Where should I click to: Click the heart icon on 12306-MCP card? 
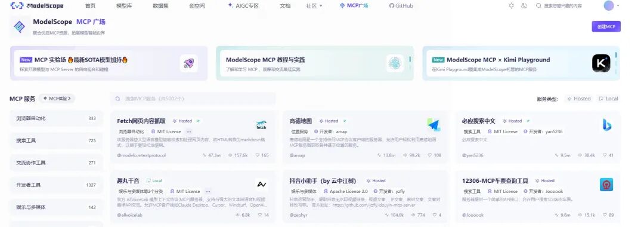tap(605, 215)
